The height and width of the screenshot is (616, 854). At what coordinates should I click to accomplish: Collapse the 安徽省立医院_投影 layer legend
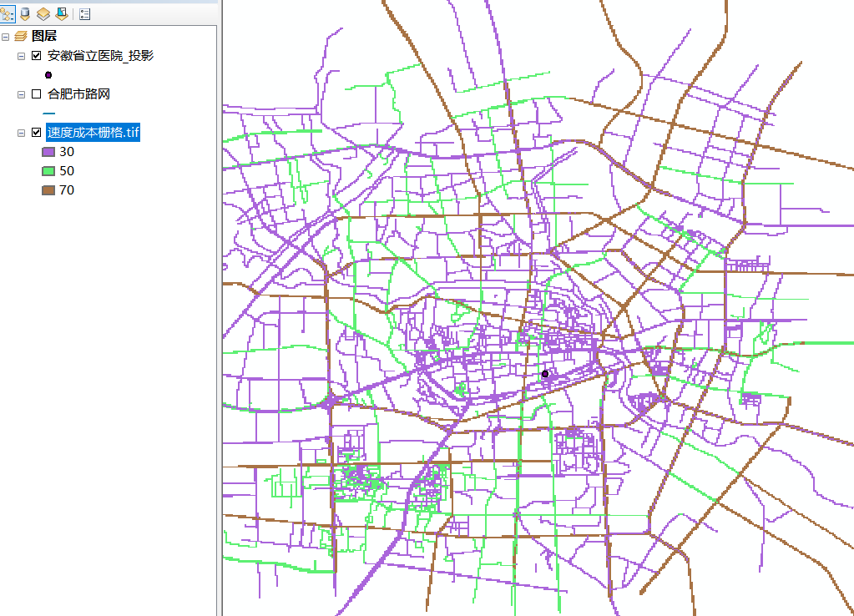pos(21,56)
